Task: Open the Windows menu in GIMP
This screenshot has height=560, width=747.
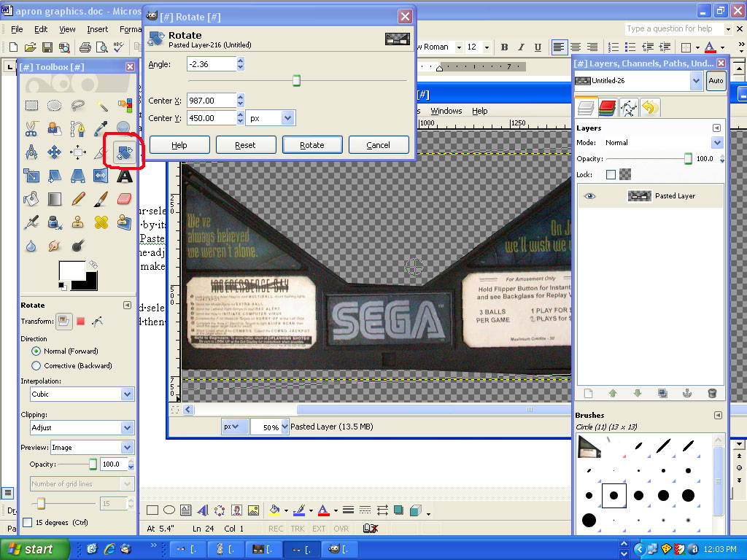Action: pos(446,111)
